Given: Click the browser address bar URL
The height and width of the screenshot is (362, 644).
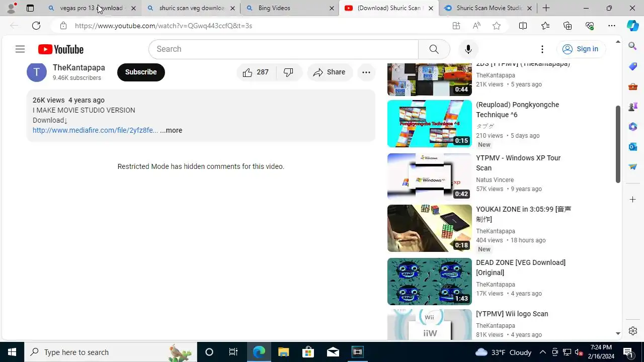Looking at the screenshot, I should [x=164, y=26].
